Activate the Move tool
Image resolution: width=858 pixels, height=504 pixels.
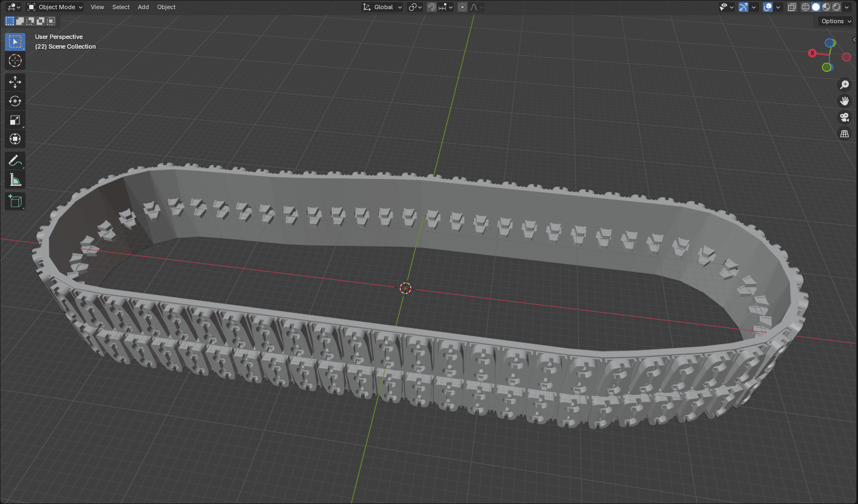(x=15, y=82)
